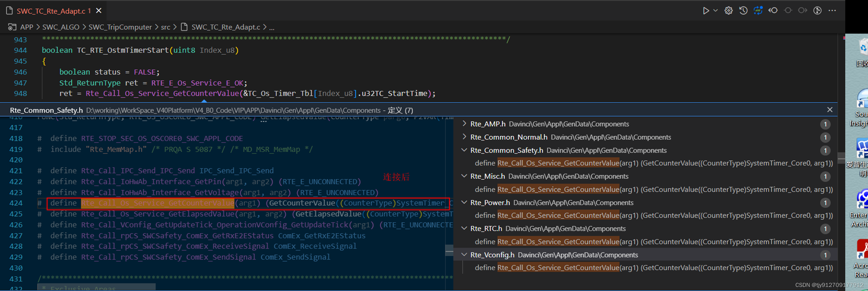Open the settings gear icon

pyautogui.click(x=728, y=10)
